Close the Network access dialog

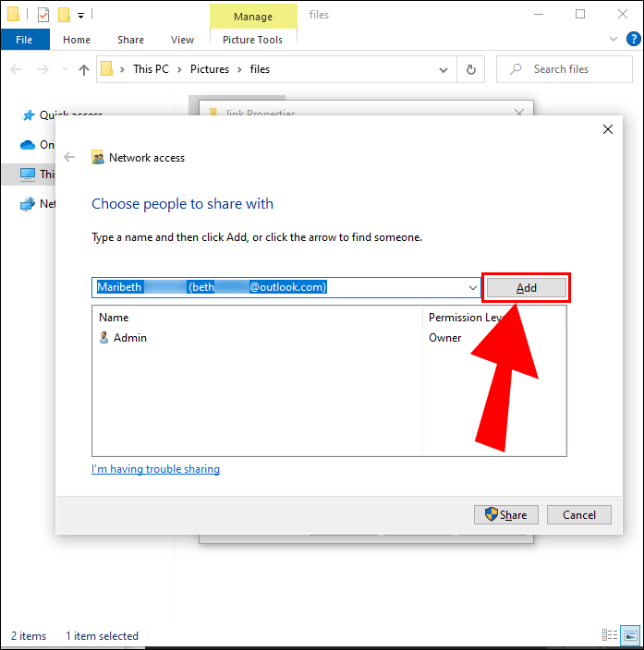607,129
